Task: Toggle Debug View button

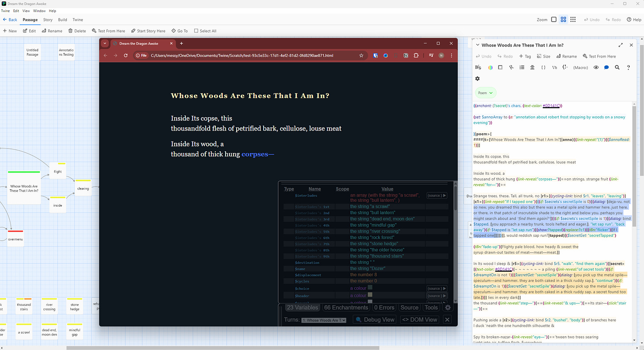Action: [x=375, y=319]
